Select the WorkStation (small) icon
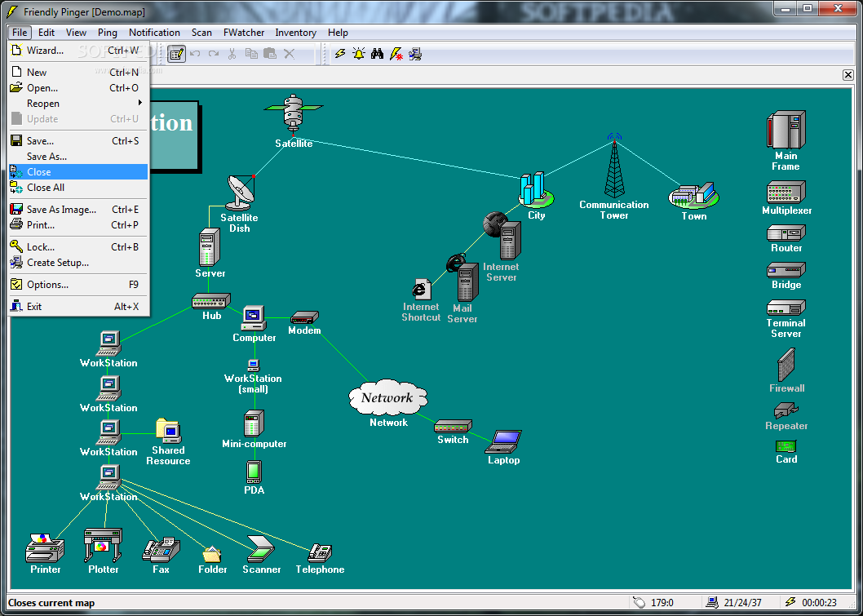This screenshot has width=863, height=616. click(x=253, y=365)
